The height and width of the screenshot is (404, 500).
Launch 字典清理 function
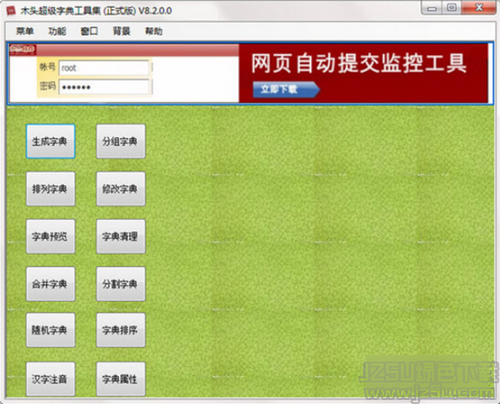coord(121,236)
